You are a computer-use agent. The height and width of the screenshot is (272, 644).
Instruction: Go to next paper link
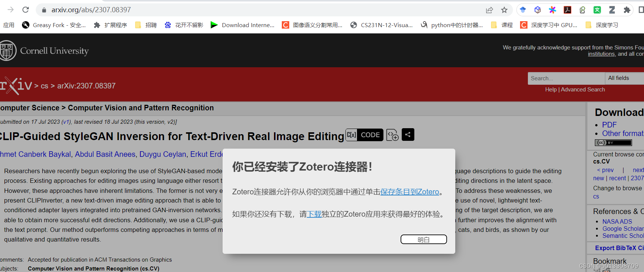(638, 170)
